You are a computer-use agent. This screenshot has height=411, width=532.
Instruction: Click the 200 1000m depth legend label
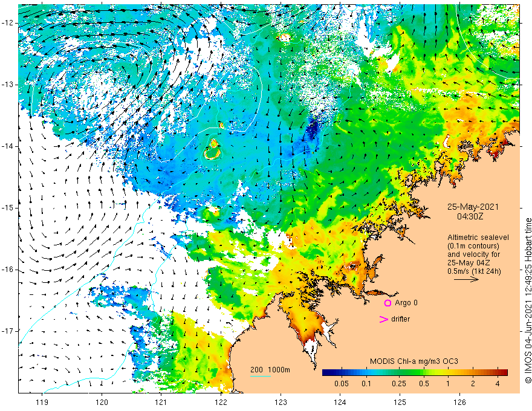(x=270, y=370)
